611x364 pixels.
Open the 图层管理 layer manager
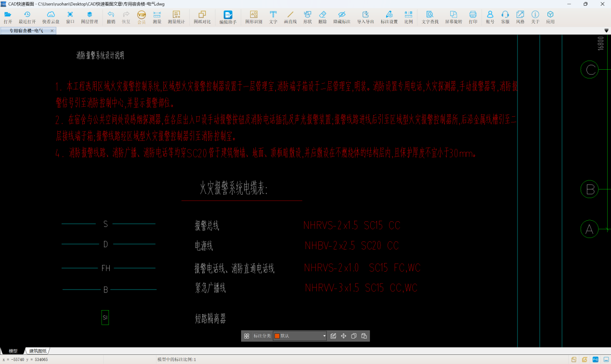point(89,17)
